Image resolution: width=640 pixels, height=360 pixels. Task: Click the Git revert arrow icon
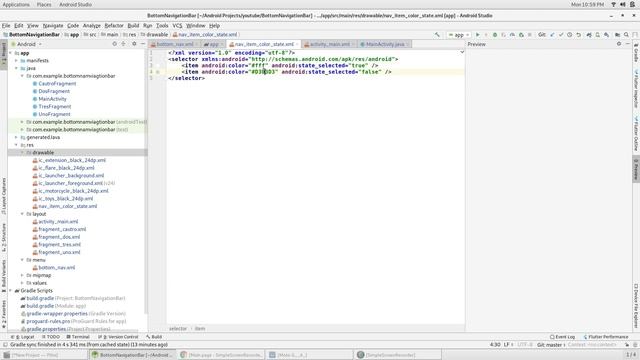click(x=579, y=35)
